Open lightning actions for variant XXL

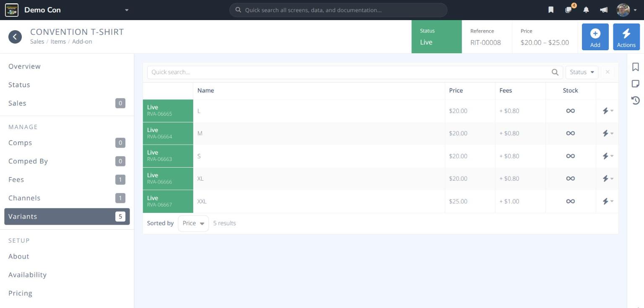[608, 201]
